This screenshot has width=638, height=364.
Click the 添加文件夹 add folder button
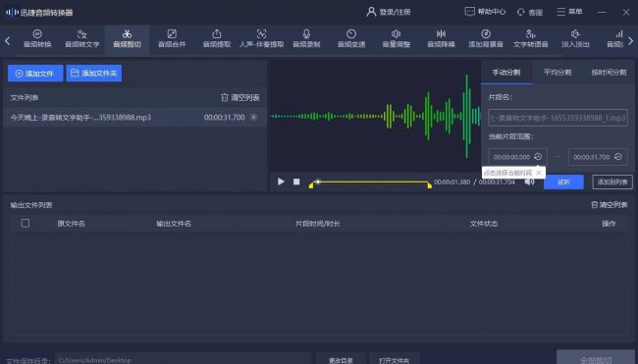point(94,74)
